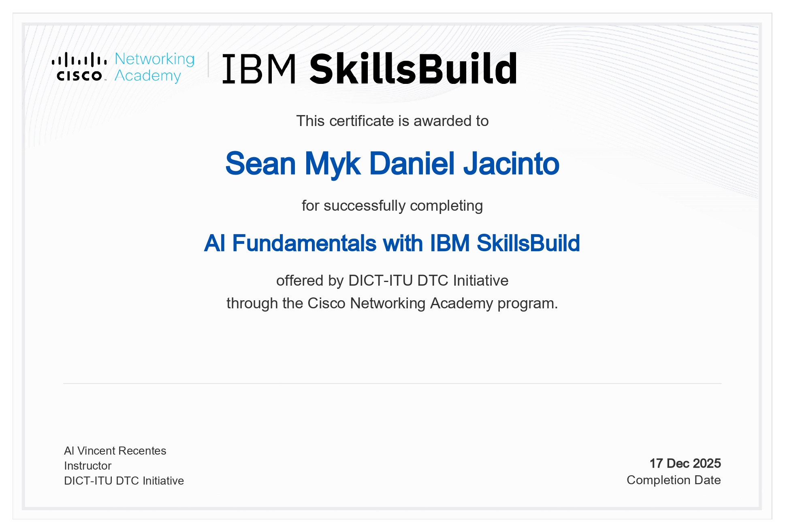Select the Cisco Networking Academy program text
Image resolution: width=785 pixels, height=532 pixels.
point(392,303)
